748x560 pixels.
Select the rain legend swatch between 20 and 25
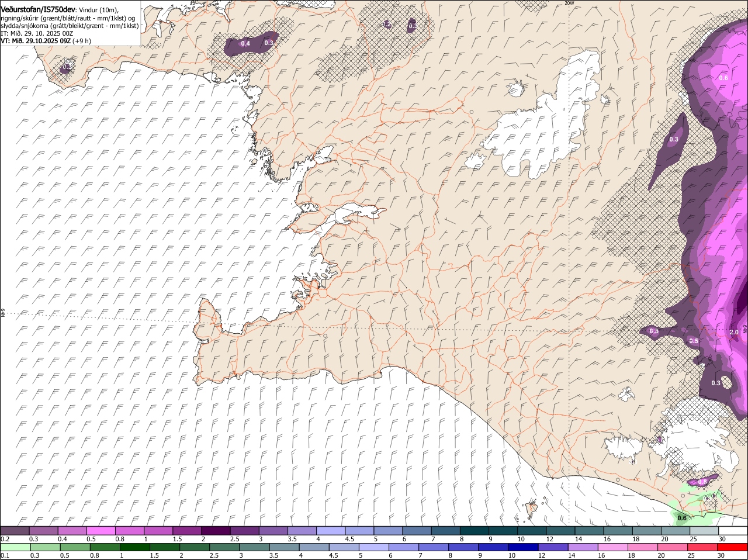tap(673, 547)
